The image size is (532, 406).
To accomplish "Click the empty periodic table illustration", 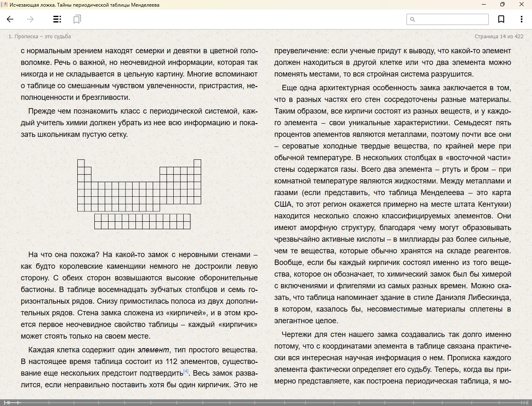I will 139,185.
